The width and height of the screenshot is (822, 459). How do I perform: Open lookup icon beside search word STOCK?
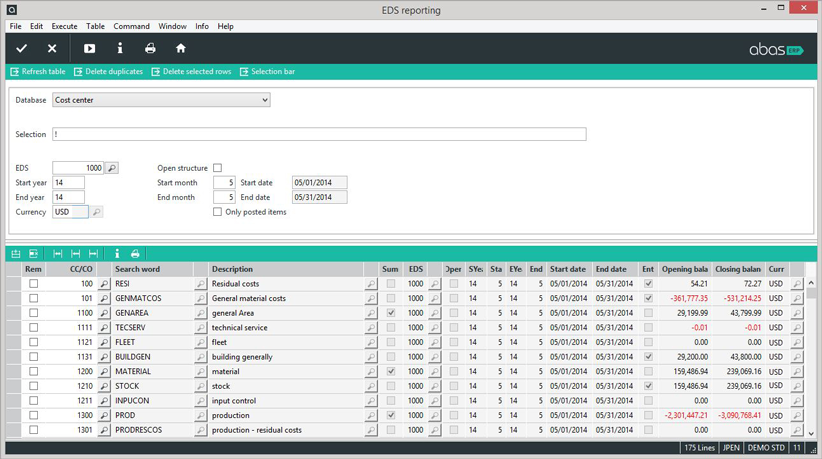201,386
